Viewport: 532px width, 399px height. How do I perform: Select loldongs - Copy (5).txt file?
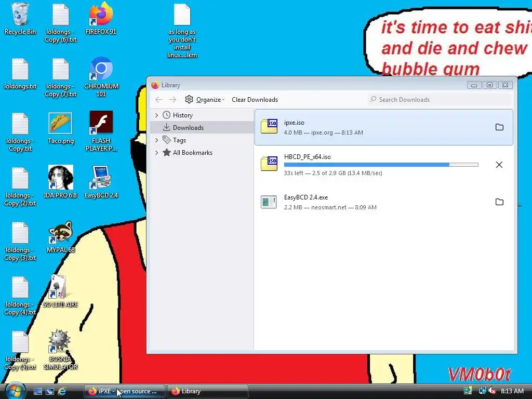[20, 351]
